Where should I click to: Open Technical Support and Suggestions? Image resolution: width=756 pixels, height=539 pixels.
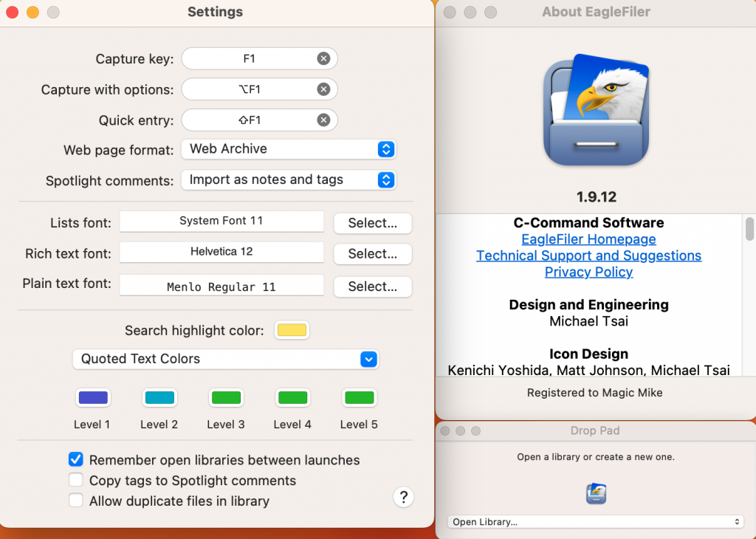tap(588, 255)
